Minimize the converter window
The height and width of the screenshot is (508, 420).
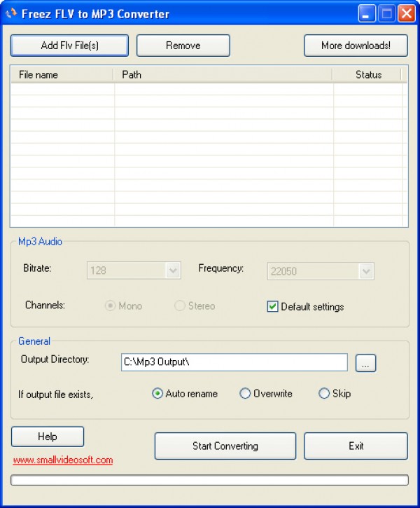point(367,13)
